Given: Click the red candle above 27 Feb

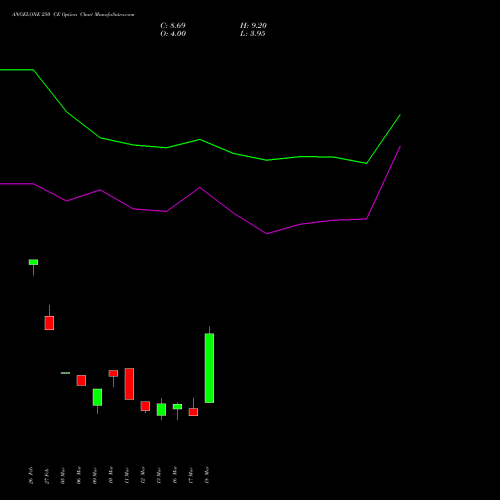Looking at the screenshot, I should 49,323.
